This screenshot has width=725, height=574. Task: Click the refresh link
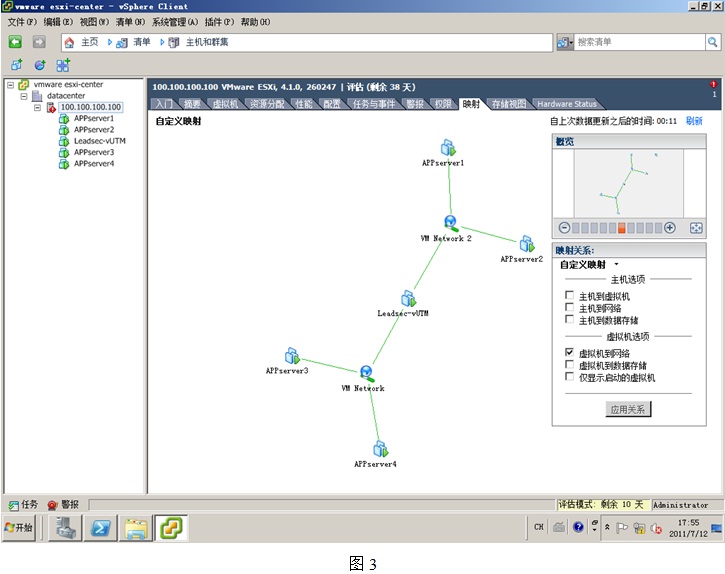pyautogui.click(x=694, y=121)
